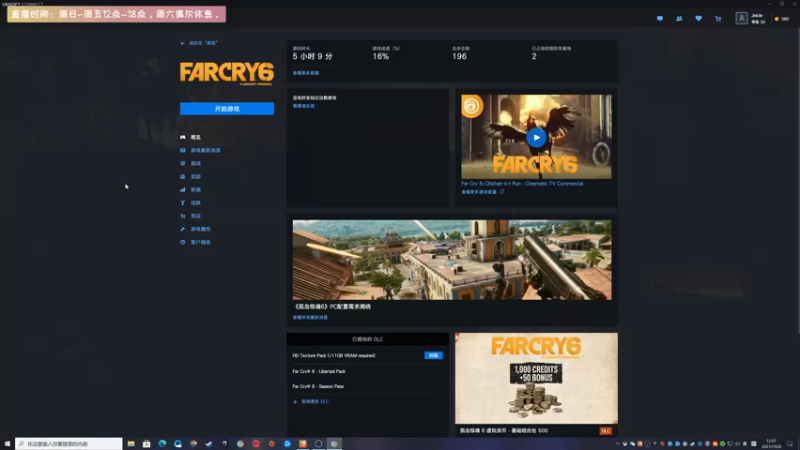Open Microsoft Store from the taskbar
The height and width of the screenshot is (450, 800).
tap(146, 444)
